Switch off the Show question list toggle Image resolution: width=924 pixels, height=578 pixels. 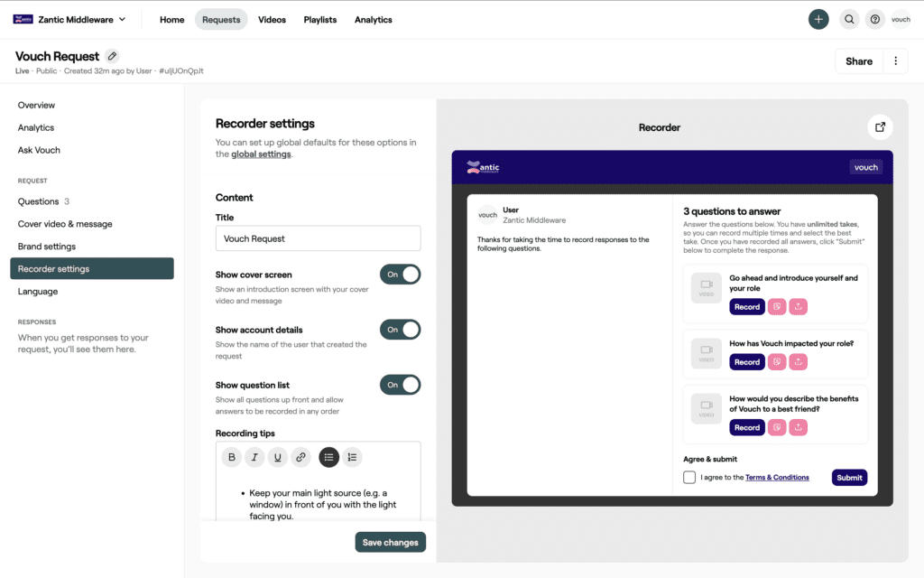(x=400, y=385)
